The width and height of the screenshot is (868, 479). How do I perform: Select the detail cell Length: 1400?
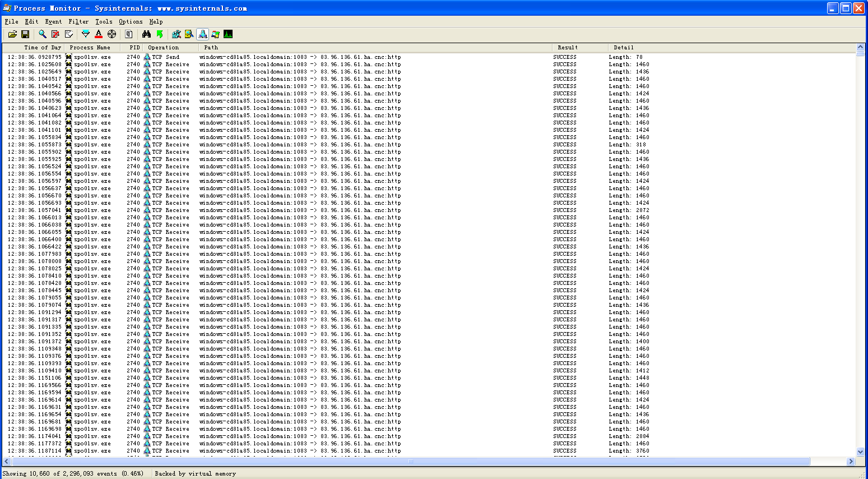629,342
